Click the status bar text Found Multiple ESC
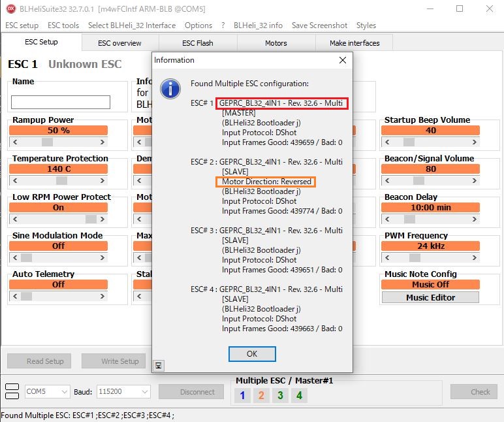The image size is (504, 422). 87,415
